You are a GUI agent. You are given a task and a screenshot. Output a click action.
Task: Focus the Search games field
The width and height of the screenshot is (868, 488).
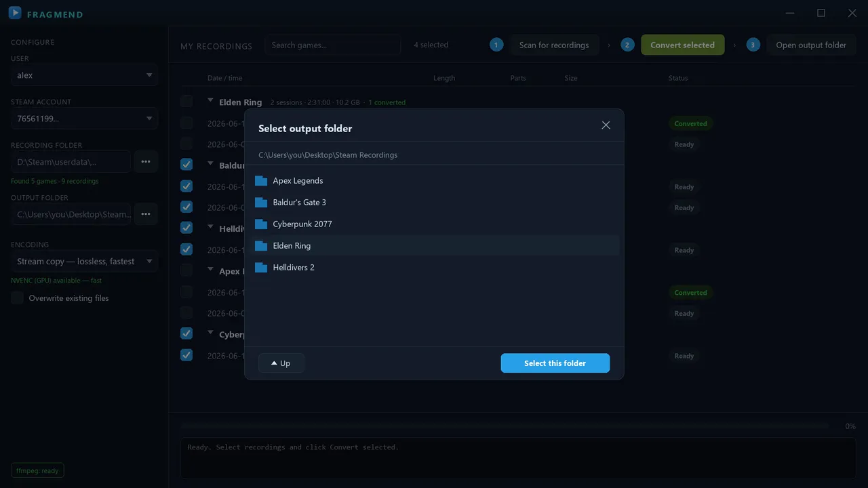tap(332, 45)
